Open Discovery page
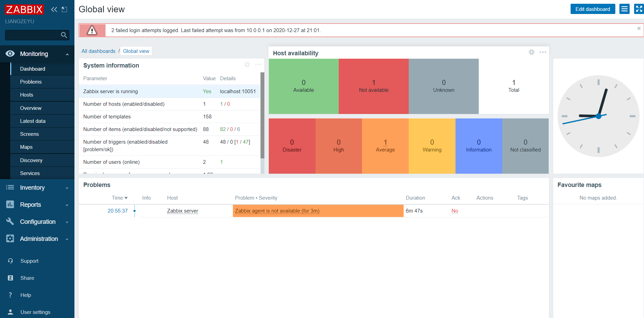This screenshot has width=644, height=318. (x=42, y=160)
